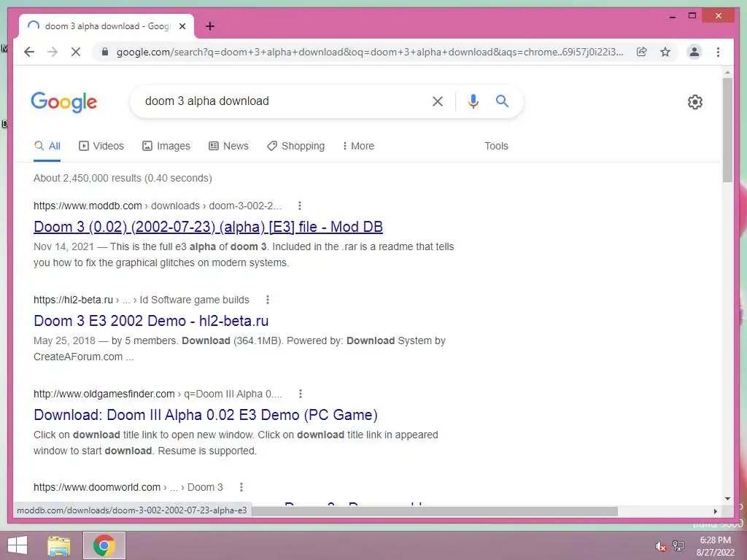The width and height of the screenshot is (747, 560).
Task: Share this page icon in address bar
Action: [642, 52]
